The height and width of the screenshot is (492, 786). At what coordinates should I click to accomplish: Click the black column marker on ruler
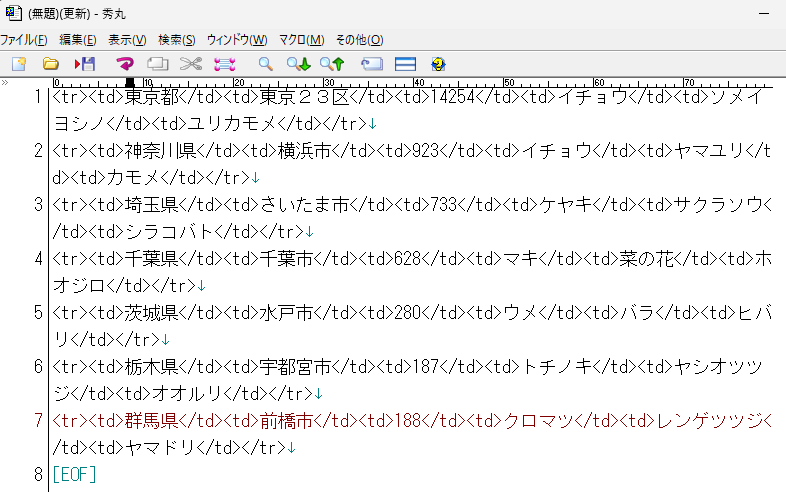pos(130,83)
